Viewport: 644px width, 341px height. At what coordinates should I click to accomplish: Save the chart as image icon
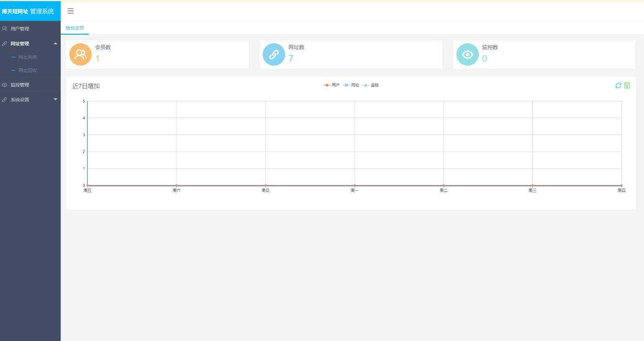(x=627, y=85)
